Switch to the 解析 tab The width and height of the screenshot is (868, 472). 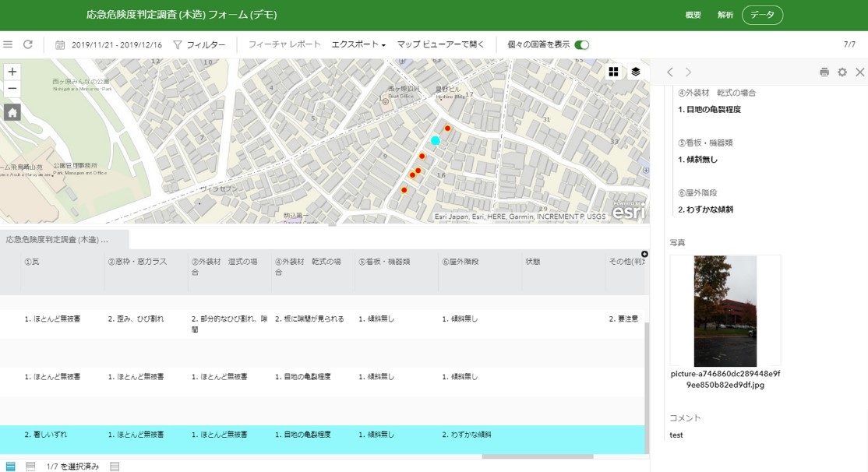tap(725, 15)
